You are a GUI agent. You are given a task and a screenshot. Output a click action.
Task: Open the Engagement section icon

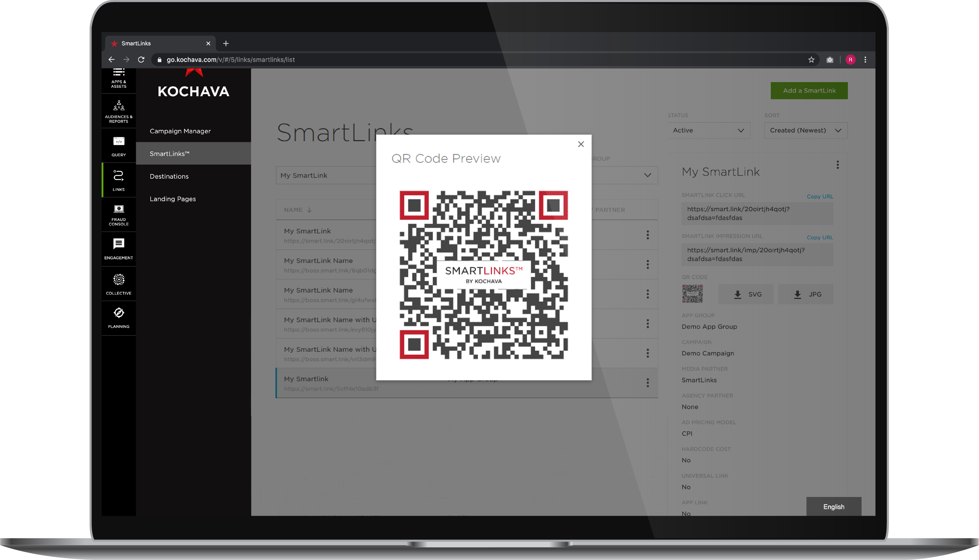pyautogui.click(x=119, y=249)
